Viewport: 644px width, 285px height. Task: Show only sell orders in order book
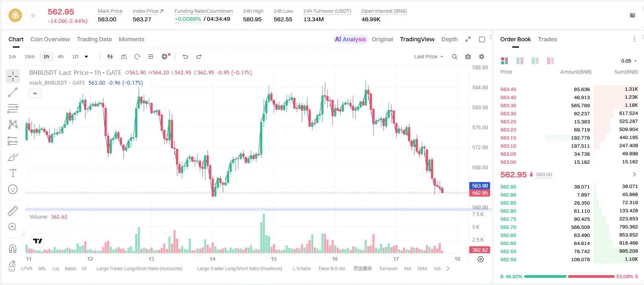(x=550, y=61)
